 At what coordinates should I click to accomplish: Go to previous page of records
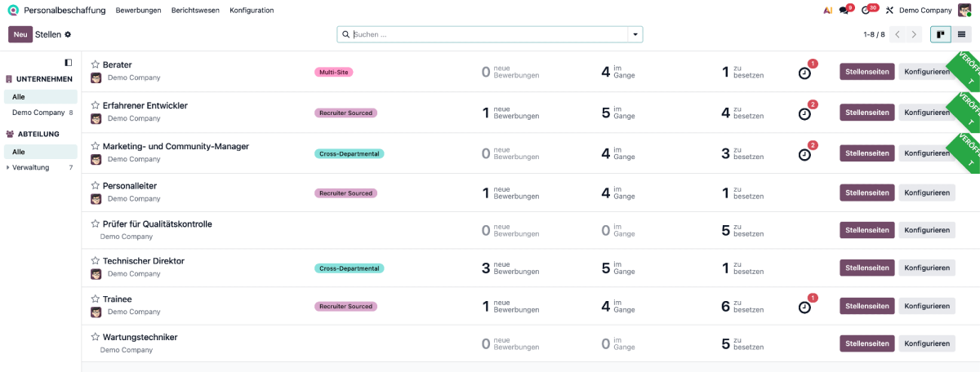click(x=898, y=34)
